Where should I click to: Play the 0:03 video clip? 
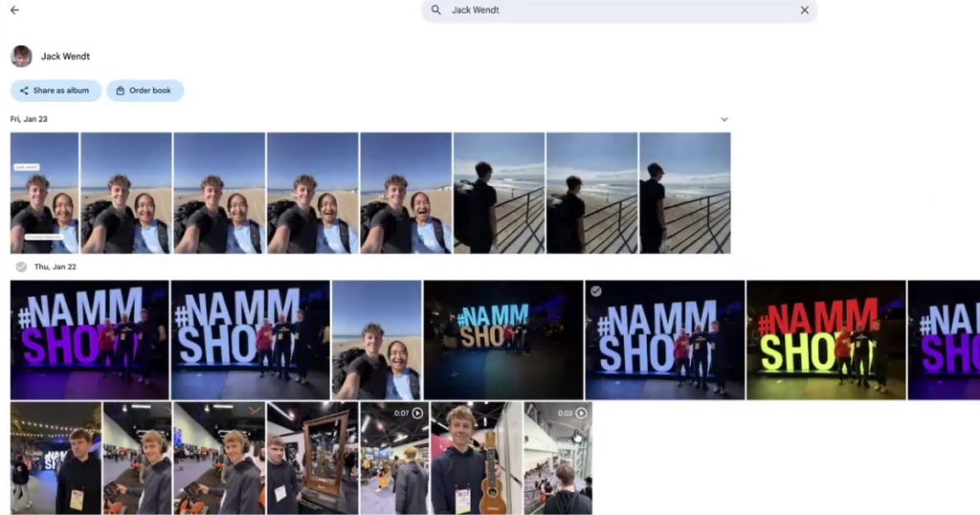click(x=580, y=414)
